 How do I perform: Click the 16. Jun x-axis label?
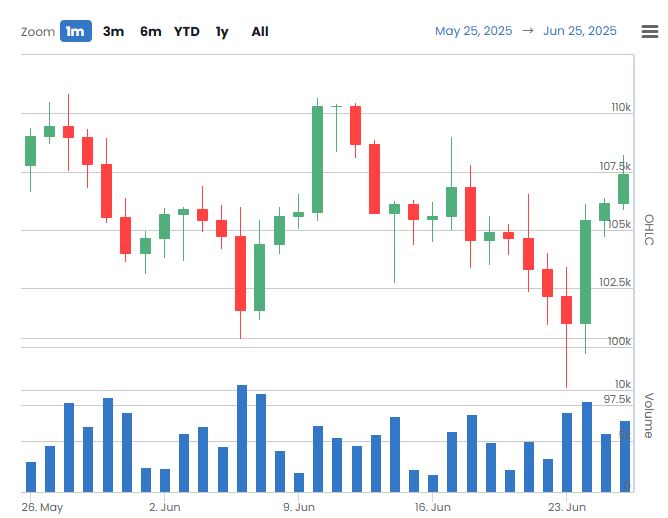[434, 507]
